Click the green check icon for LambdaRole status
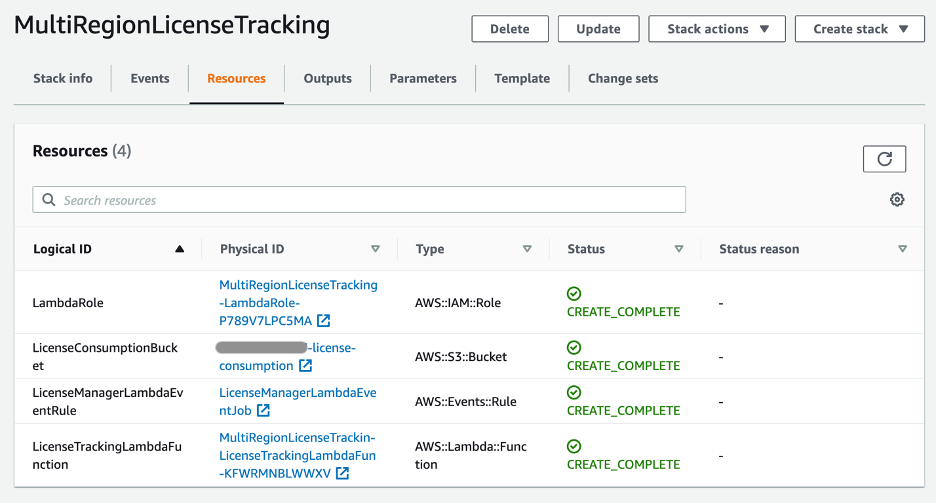 click(x=574, y=293)
